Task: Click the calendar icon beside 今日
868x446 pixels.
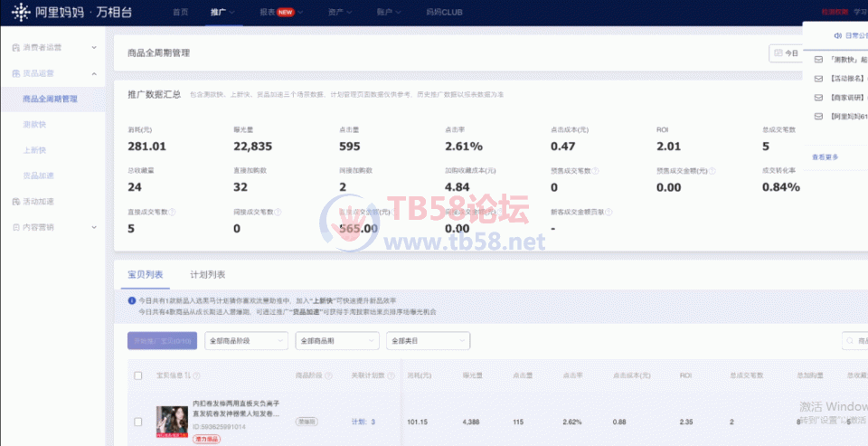Action: (x=778, y=53)
